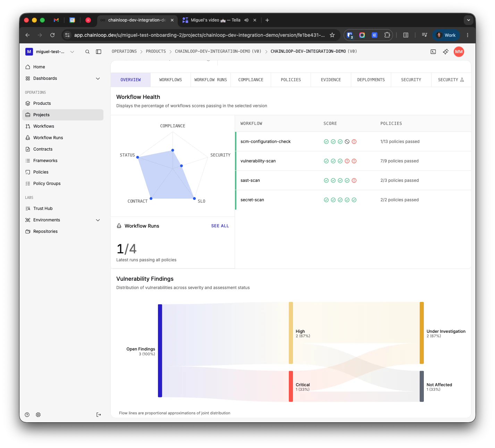
Task: Open Frameworks in the sidebar
Action: coord(63,161)
